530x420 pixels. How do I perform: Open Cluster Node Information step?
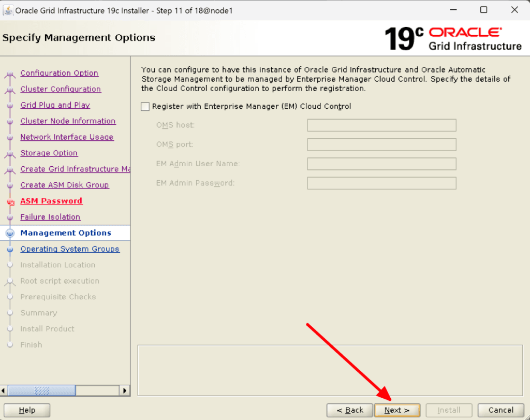point(68,121)
